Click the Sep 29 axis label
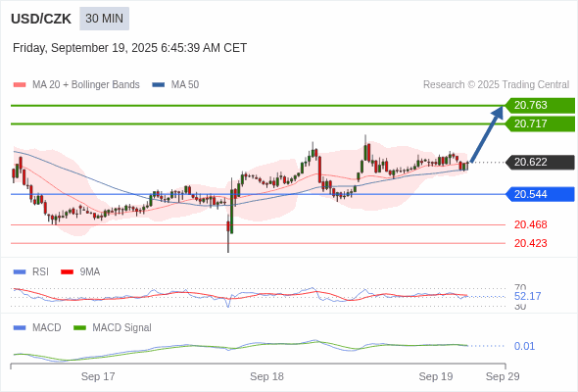Viewport: 578px width, 392px height. click(x=503, y=376)
